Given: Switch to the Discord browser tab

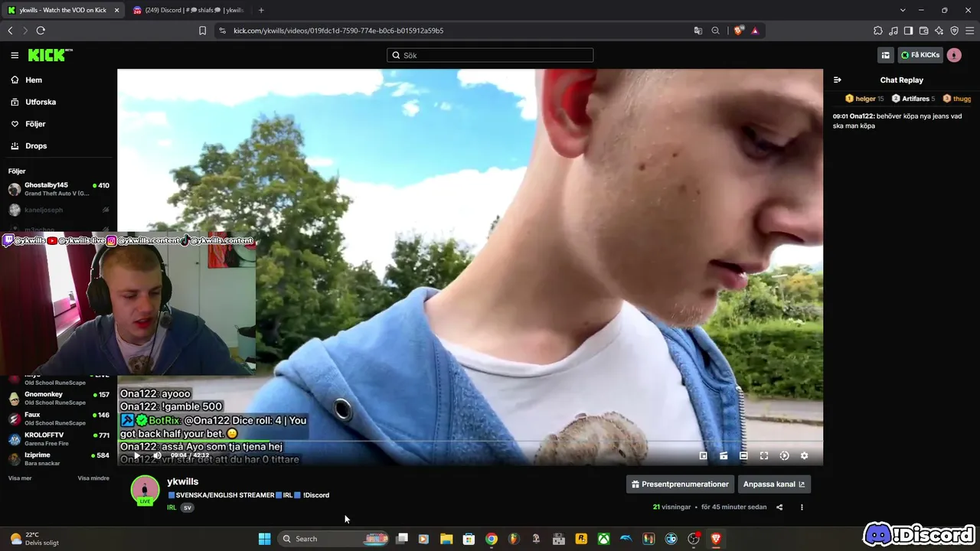Looking at the screenshot, I should point(188,10).
